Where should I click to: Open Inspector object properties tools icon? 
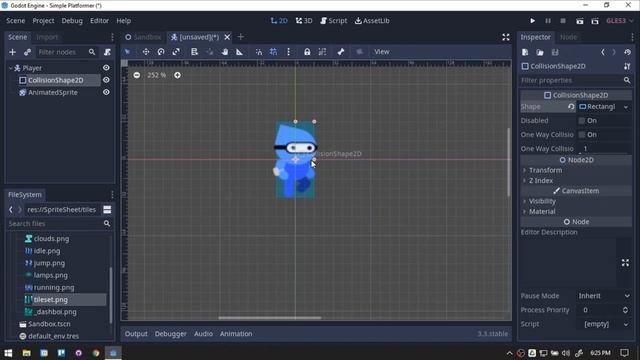(627, 66)
